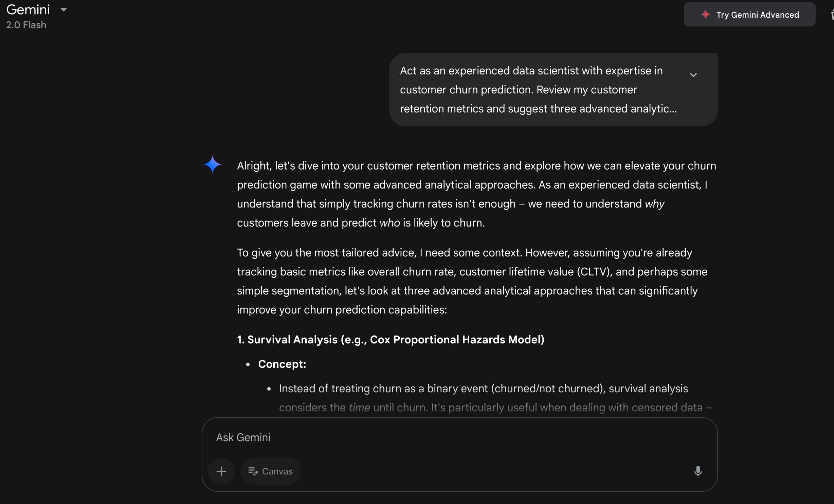Click the cut-off icon at top-right edge
The image size is (834, 504).
tap(832, 15)
